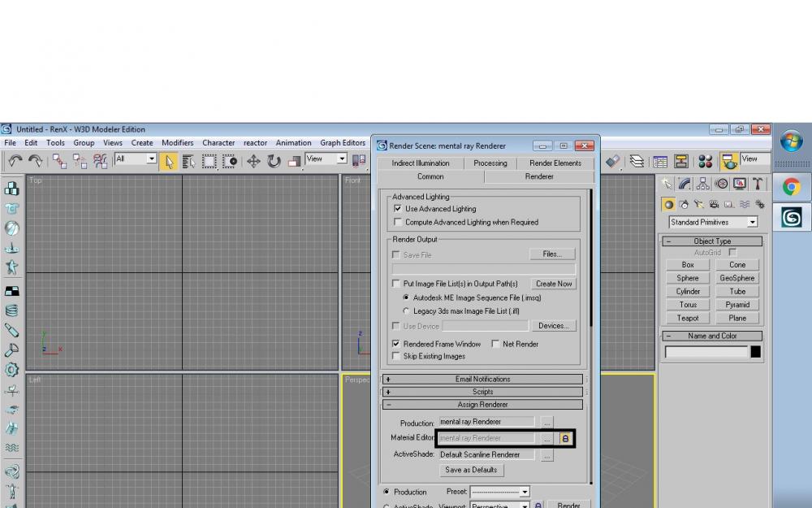The height and width of the screenshot is (508, 812).
Task: Toggle Window/Crossing selection mode icon
Action: coord(230,161)
